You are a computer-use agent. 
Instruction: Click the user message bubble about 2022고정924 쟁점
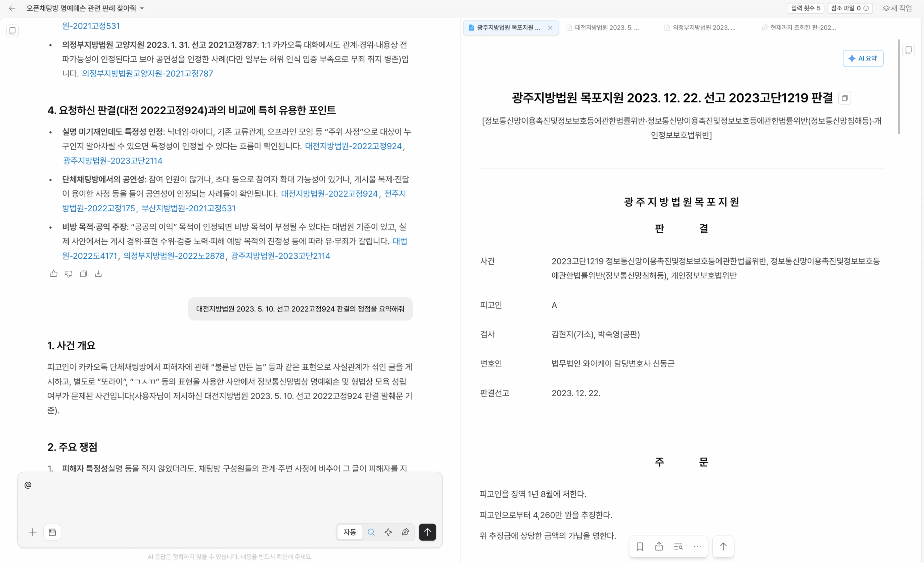point(300,309)
